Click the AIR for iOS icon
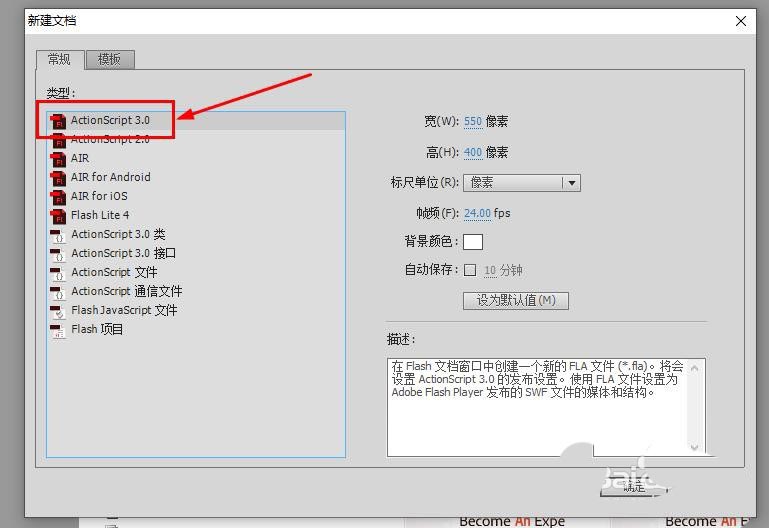Viewport: 769px width, 528px height. 58,197
